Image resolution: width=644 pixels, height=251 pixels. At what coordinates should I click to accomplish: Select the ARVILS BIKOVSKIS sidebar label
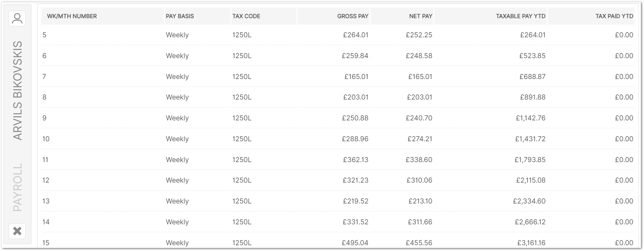click(17, 91)
